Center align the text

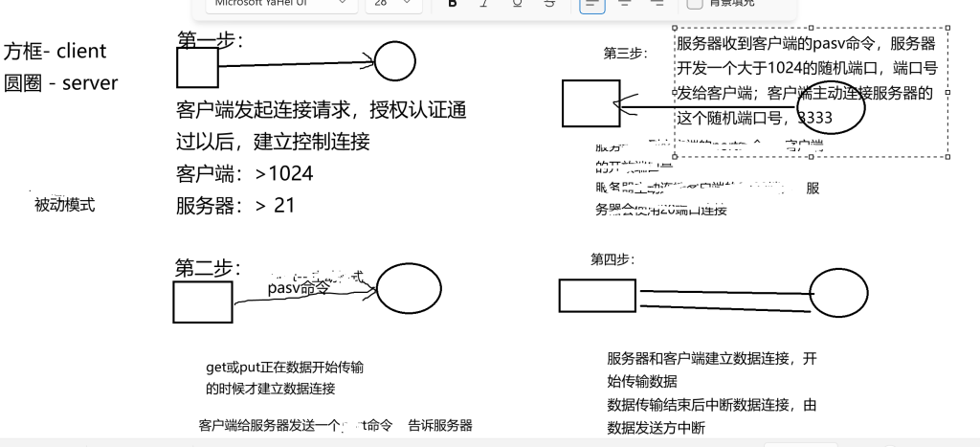pyautogui.click(x=624, y=4)
